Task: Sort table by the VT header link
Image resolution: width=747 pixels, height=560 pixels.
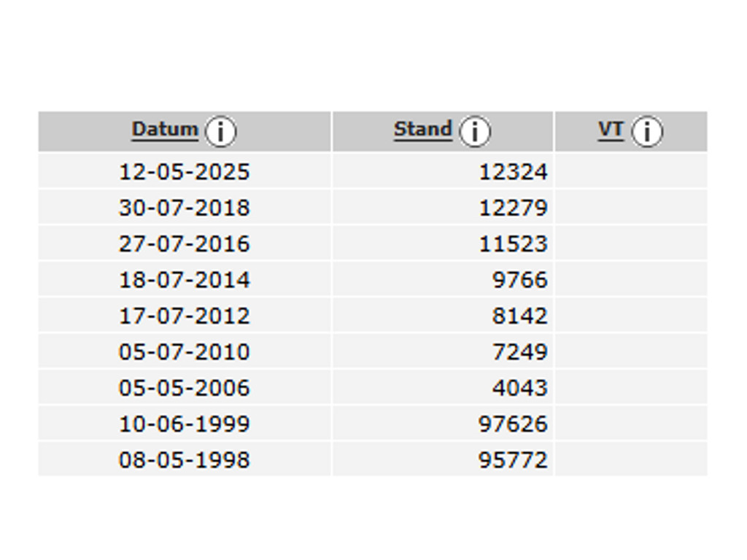Action: [611, 130]
